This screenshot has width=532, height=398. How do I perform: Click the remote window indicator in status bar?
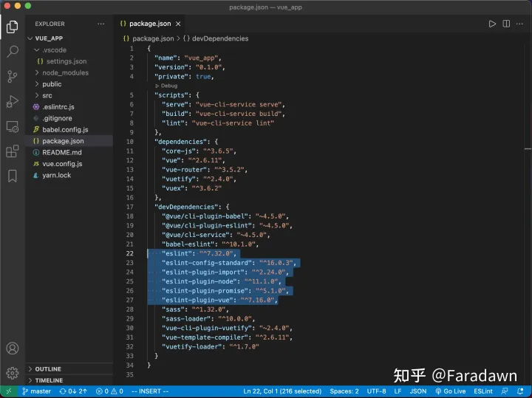click(x=9, y=391)
